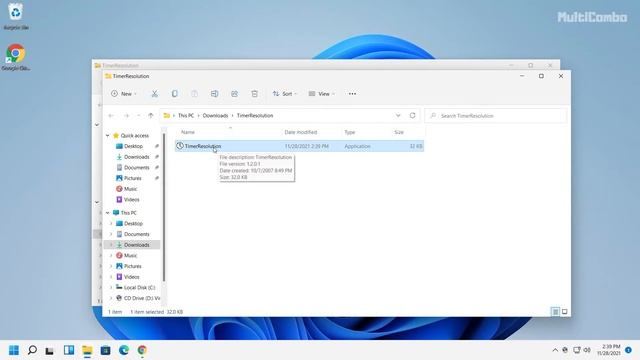Open the View dropdown
This screenshot has width=640, height=360.
[x=322, y=94]
